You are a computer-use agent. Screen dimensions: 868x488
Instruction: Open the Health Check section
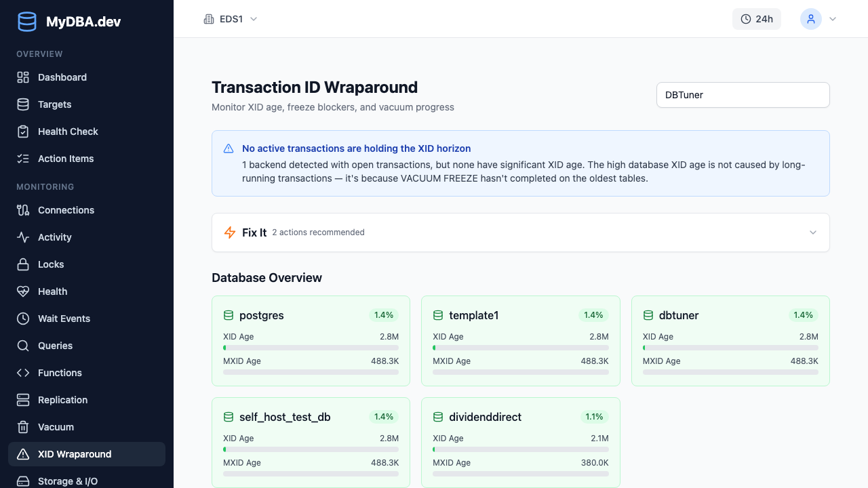(87, 131)
